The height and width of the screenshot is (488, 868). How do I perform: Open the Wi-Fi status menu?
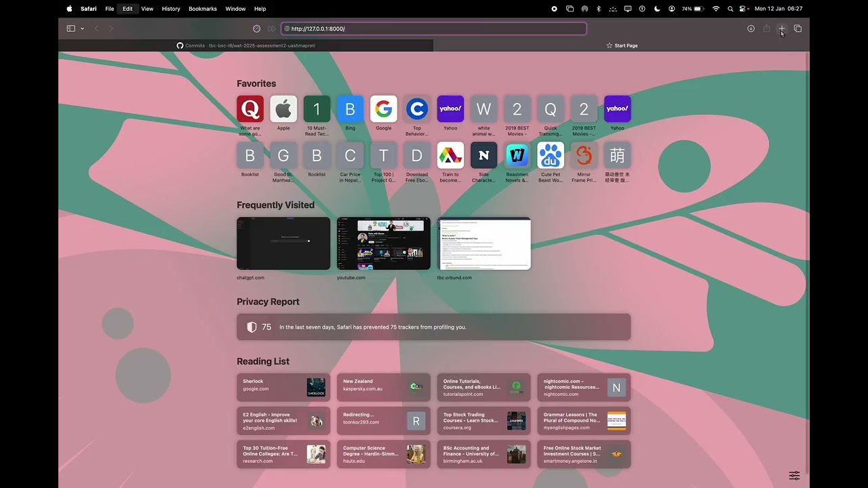pos(716,9)
